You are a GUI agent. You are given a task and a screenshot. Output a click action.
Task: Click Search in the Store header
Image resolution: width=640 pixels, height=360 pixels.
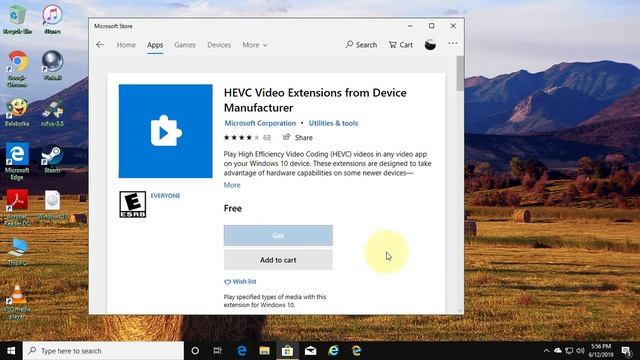click(361, 45)
